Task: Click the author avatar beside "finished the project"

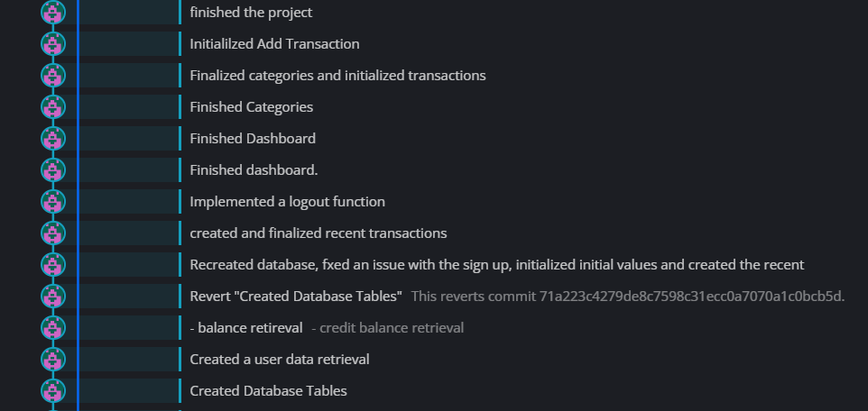Action: pos(53,13)
